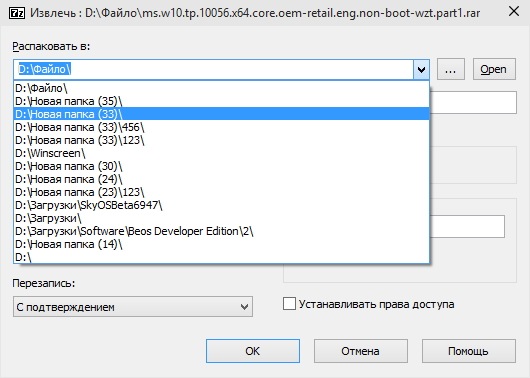Enable 'Устанавливать права доступа' checkbox
Screen dimensions: 530x378
point(289,304)
